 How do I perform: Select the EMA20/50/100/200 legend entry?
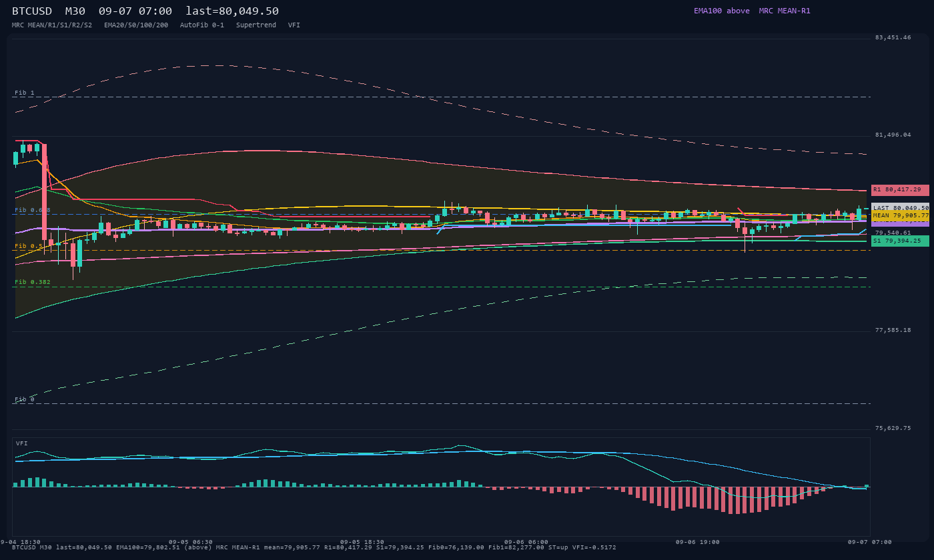136,25
